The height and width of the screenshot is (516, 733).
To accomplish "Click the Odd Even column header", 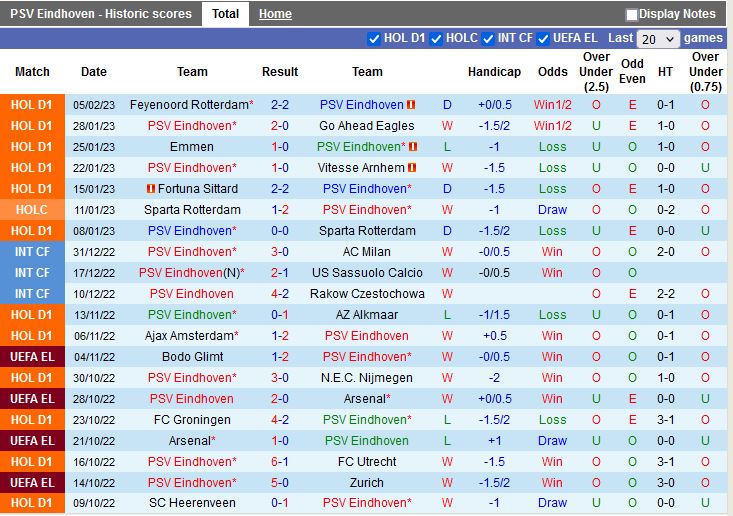I will 632,71.
